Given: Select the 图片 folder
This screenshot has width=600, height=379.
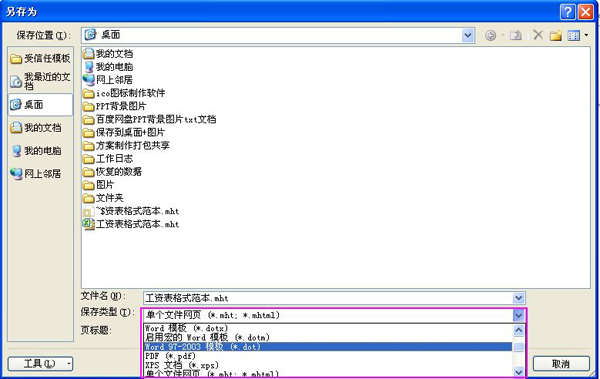Looking at the screenshot, I should (99, 185).
